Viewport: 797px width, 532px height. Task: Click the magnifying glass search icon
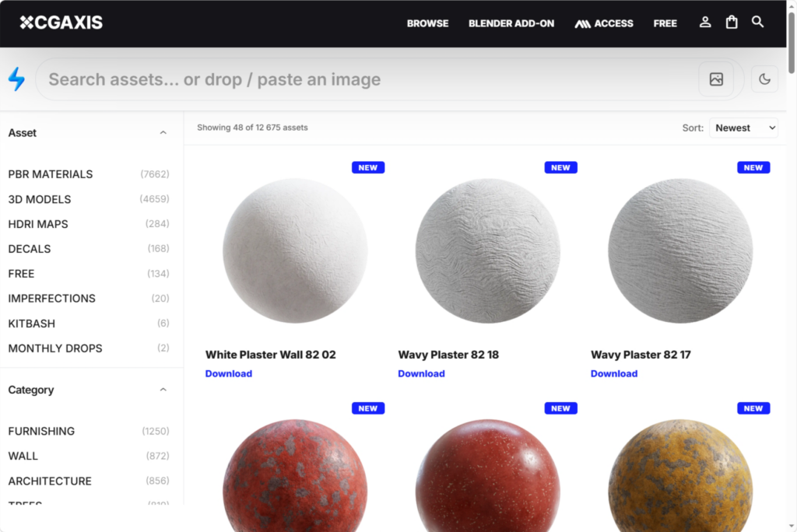pos(757,23)
